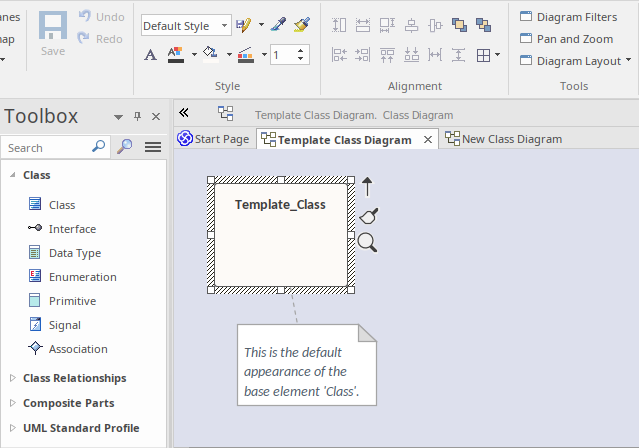
Task: Open the font settings 'A' icon
Action: coord(150,55)
